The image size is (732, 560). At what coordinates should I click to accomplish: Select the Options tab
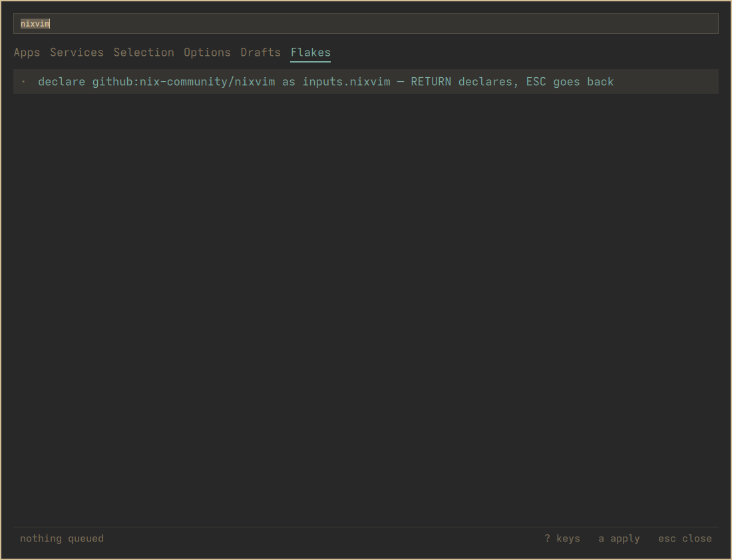click(207, 53)
